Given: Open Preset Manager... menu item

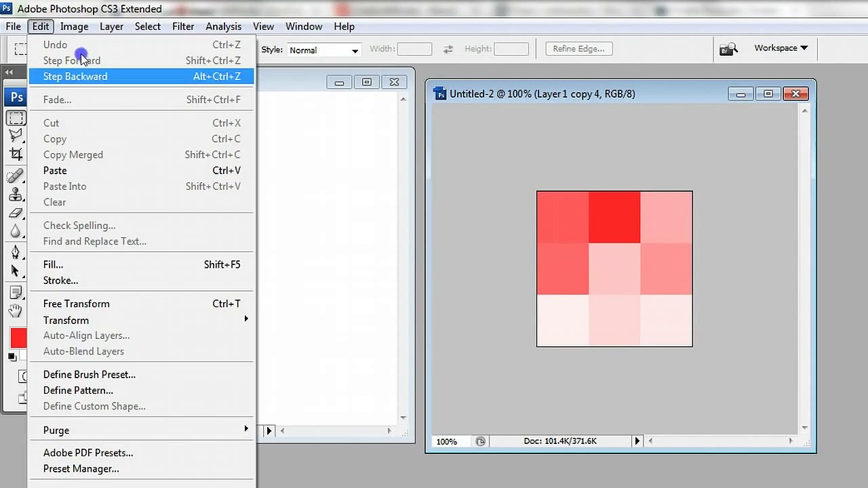Looking at the screenshot, I should coord(142,469).
